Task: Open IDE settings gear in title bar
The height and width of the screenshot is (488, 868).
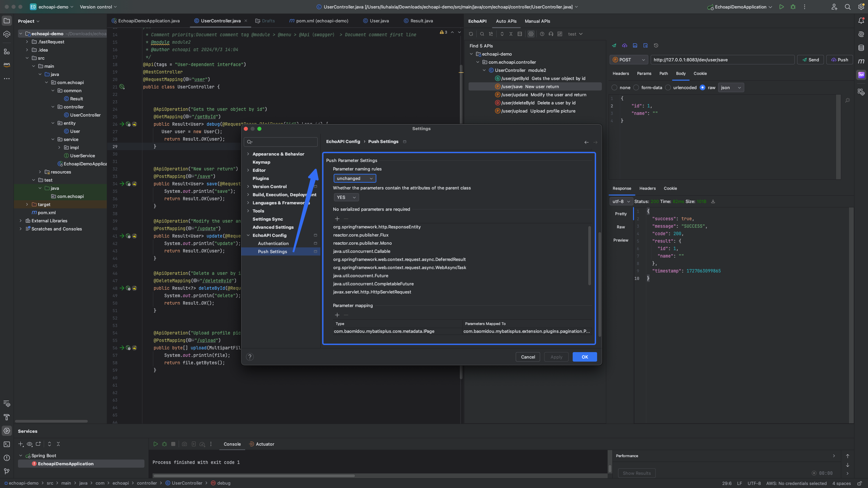Action: click(861, 7)
